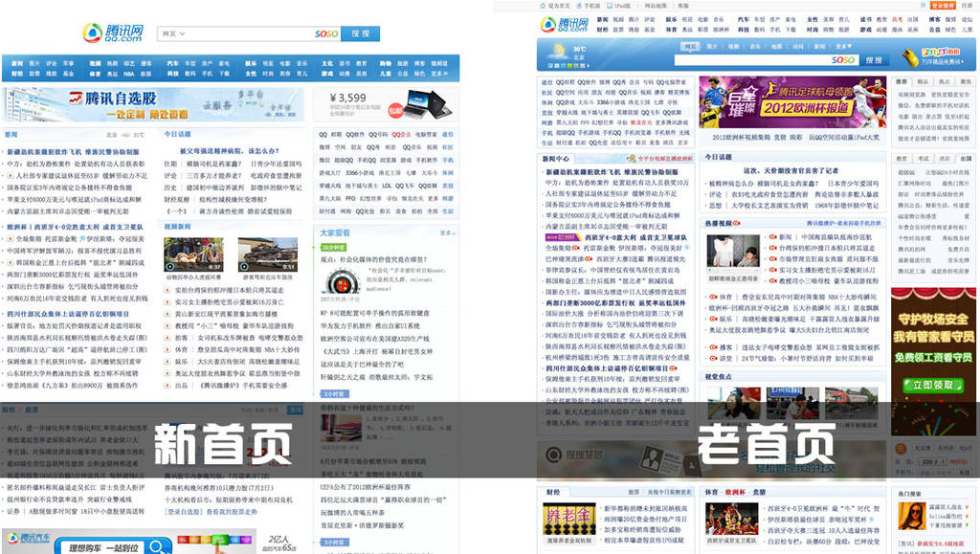Open 新闻 in old homepage top navigation

(603, 19)
